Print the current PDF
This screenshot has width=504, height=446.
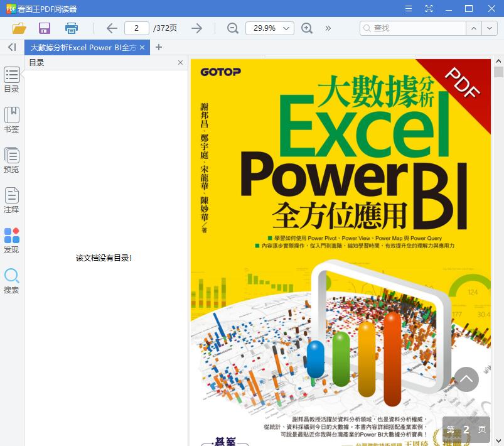71,28
